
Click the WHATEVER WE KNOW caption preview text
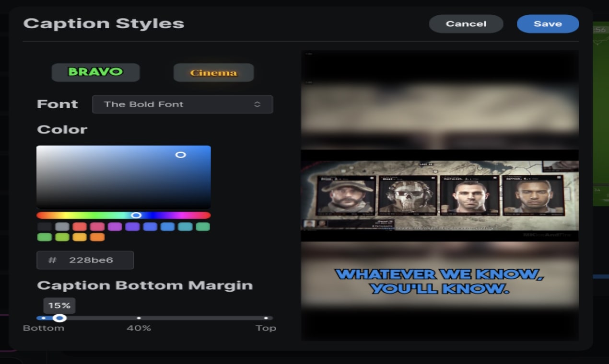439,281
